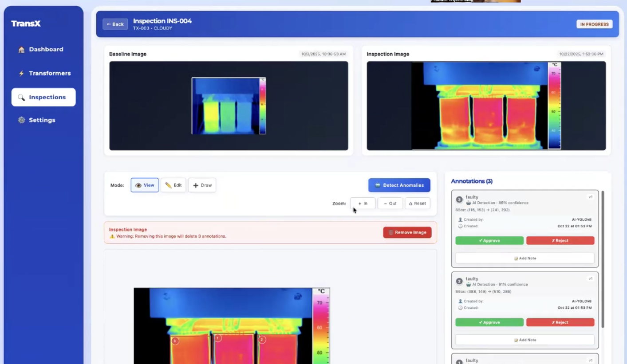Go to the Inspections page

tap(43, 97)
